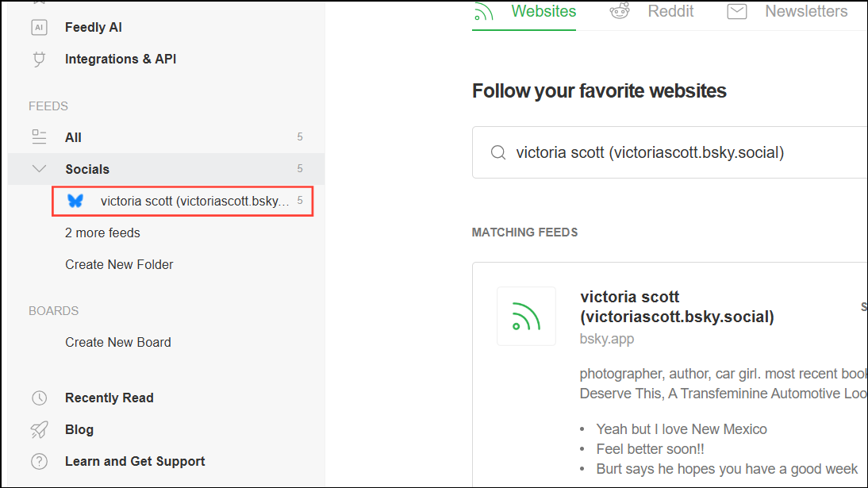Screen dimensions: 868x488
Task: Click the 'photographer, author, car girl' description
Action: 724,383
